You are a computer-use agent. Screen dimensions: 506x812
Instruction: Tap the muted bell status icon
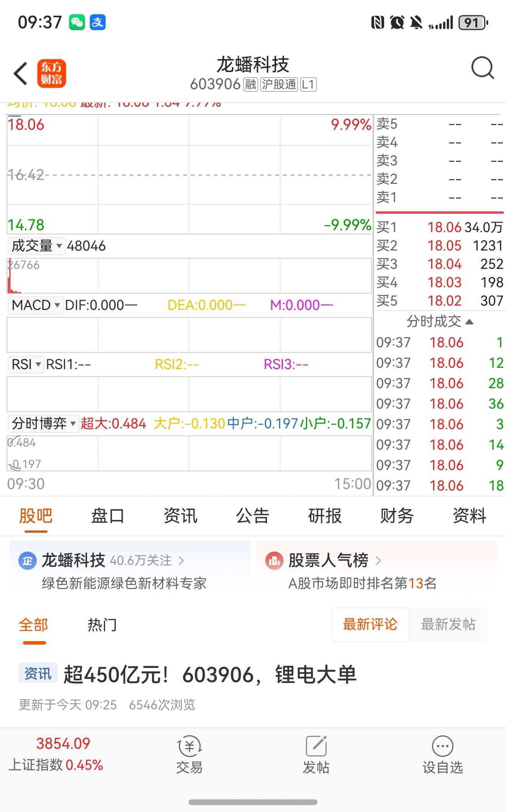416,23
